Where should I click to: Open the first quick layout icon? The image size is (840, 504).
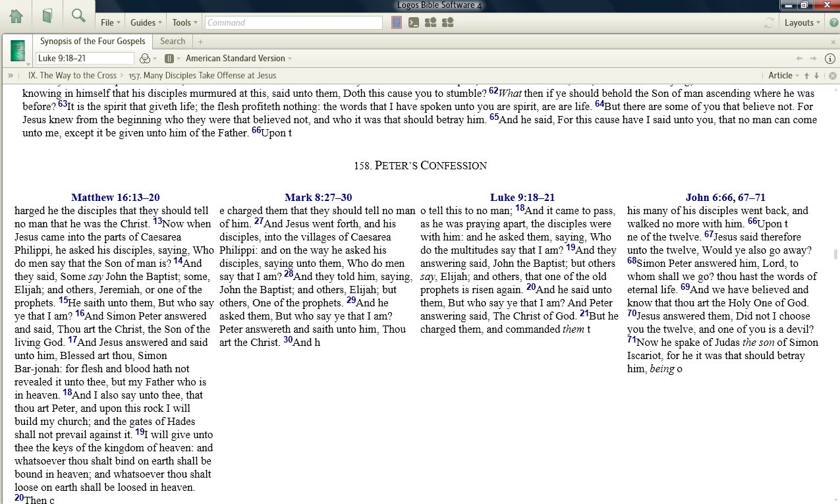(x=430, y=22)
